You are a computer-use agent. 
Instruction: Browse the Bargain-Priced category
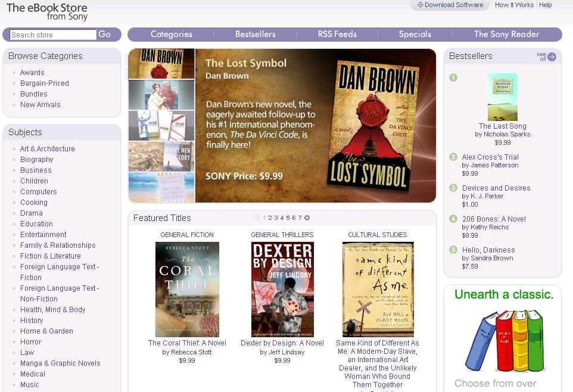45,83
